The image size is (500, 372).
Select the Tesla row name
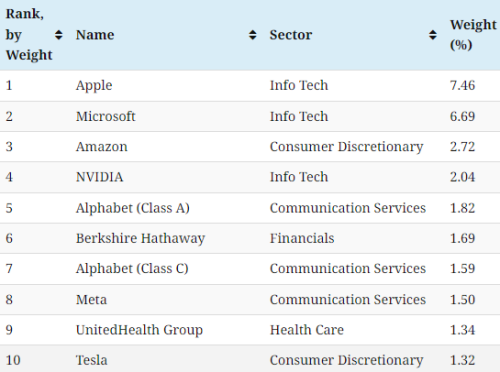click(92, 360)
